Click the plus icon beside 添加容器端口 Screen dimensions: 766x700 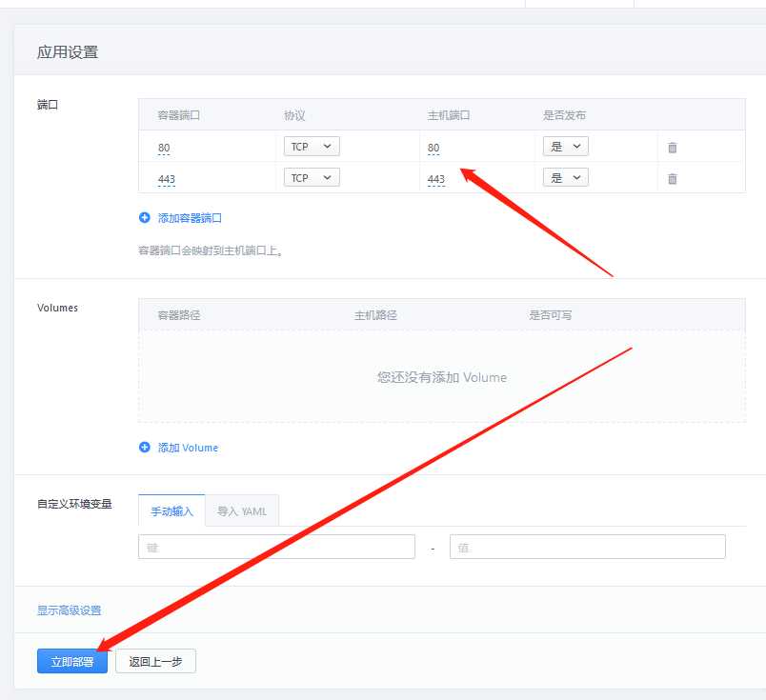[x=145, y=217]
